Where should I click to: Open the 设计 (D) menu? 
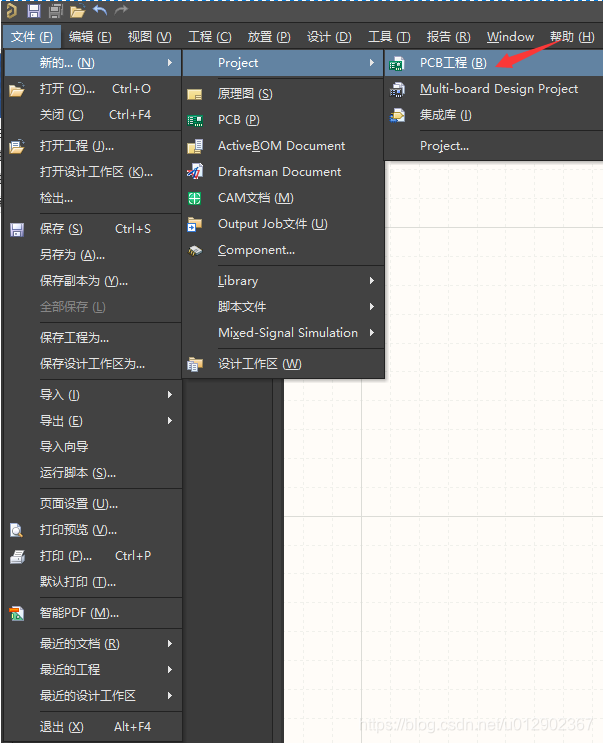point(329,36)
